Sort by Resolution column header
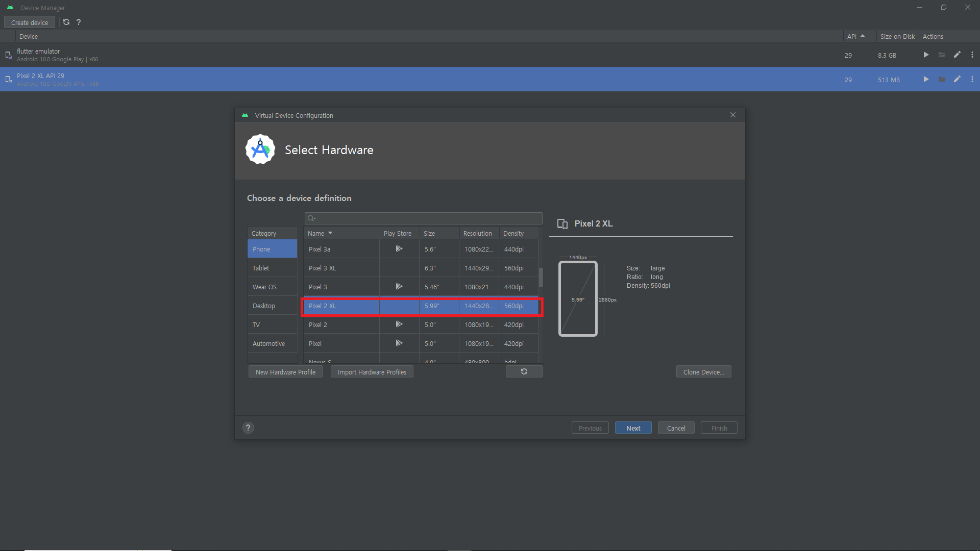This screenshot has width=980, height=551. point(479,233)
